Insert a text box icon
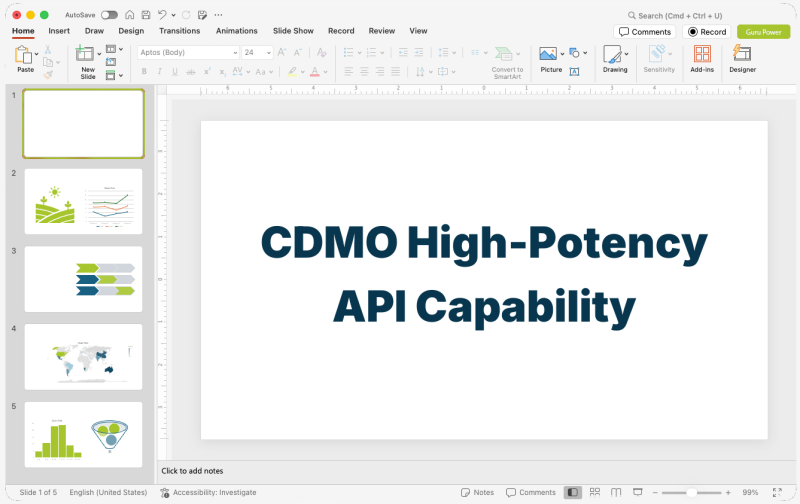800x504 pixels. point(574,72)
